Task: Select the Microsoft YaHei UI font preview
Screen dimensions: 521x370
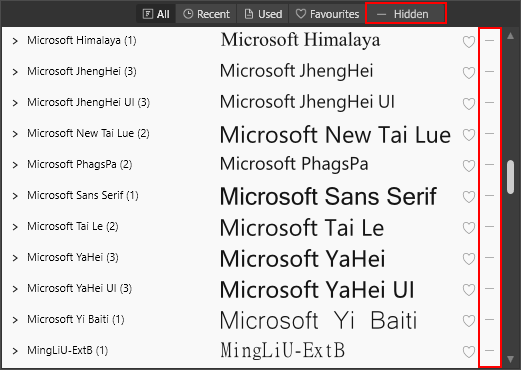Action: pos(317,289)
